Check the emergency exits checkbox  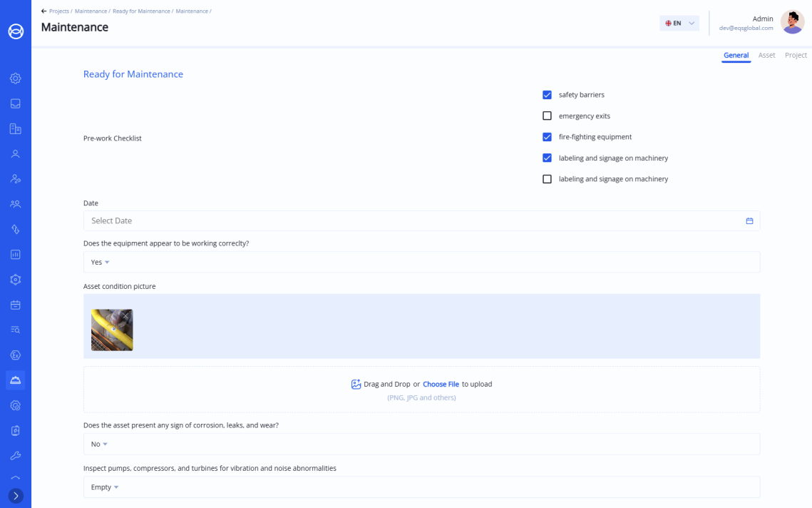[547, 116]
